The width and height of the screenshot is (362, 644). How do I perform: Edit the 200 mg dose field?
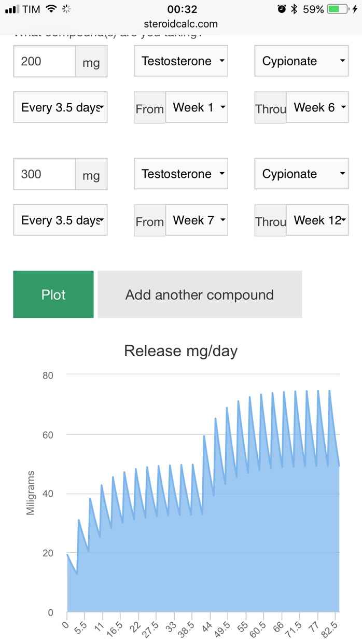tap(45, 61)
